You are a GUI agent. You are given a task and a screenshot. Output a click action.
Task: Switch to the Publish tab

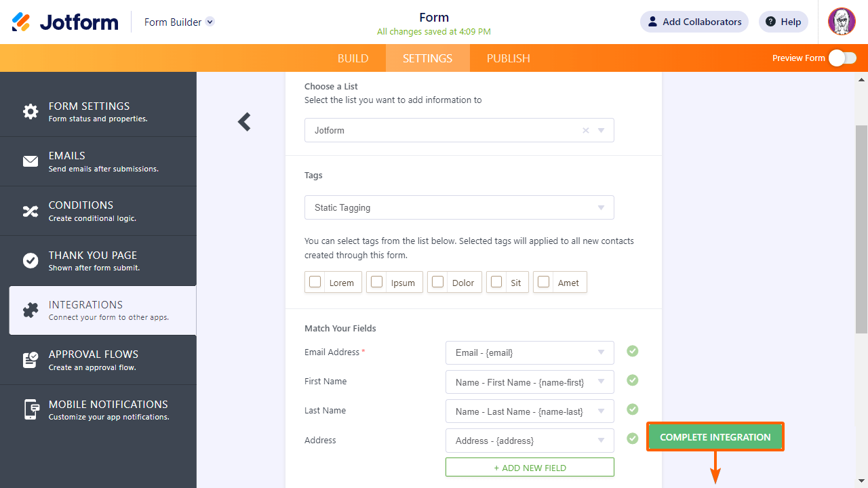tap(509, 58)
